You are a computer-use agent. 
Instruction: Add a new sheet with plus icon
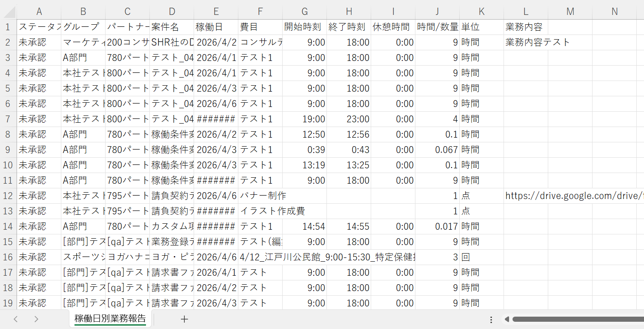[184, 319]
